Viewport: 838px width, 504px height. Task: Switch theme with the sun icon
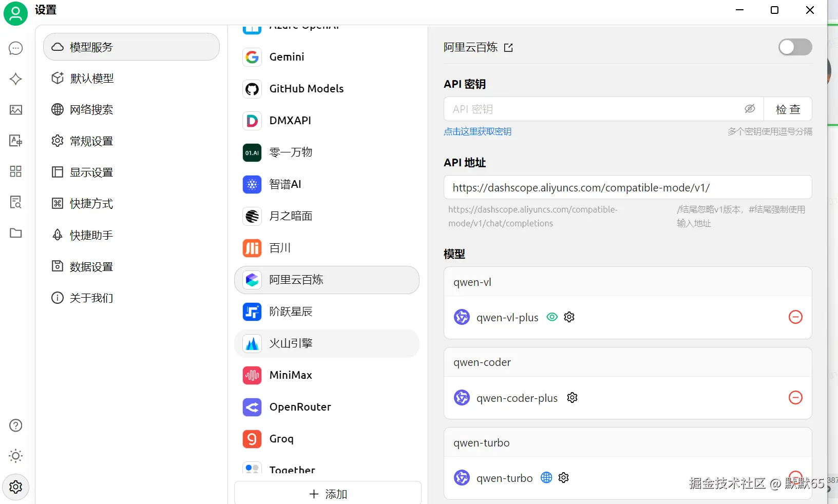tap(16, 456)
